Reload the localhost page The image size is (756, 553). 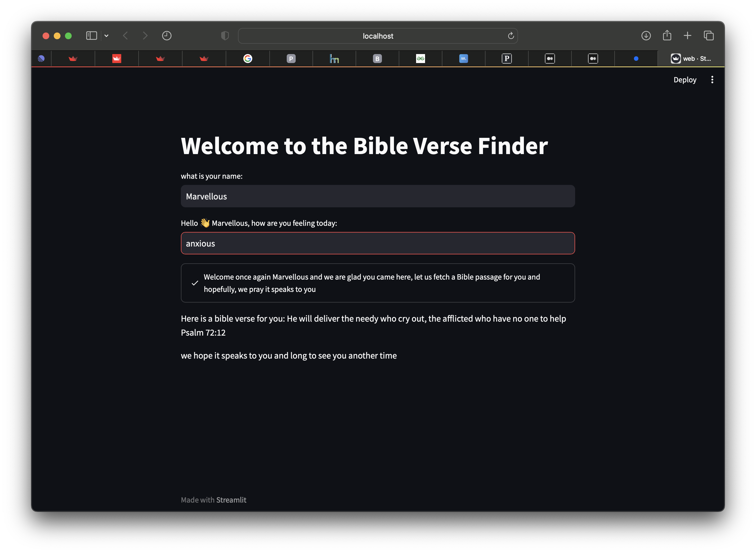(510, 36)
